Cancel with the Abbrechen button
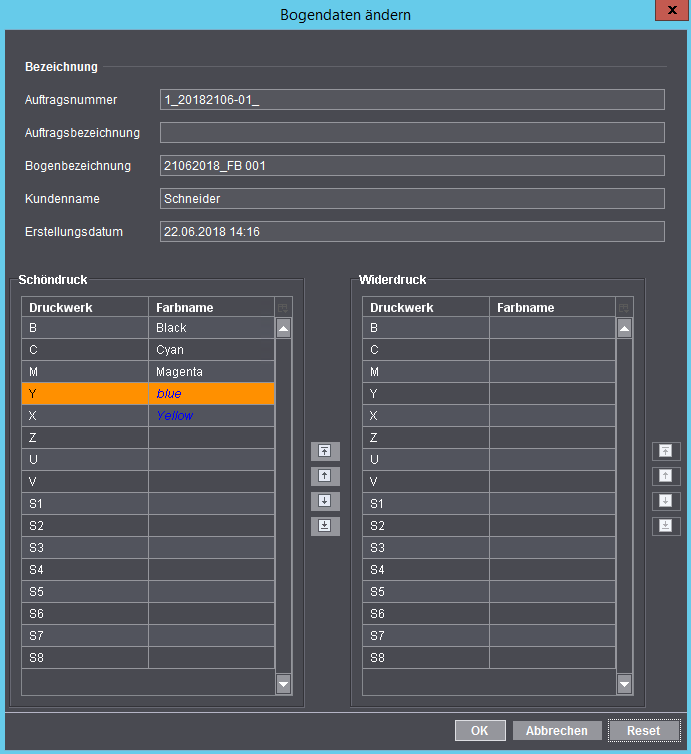 tap(557, 730)
